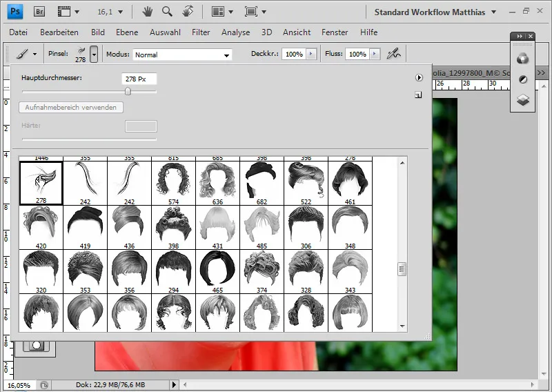Select the curly brush labeled 374

tap(262, 271)
